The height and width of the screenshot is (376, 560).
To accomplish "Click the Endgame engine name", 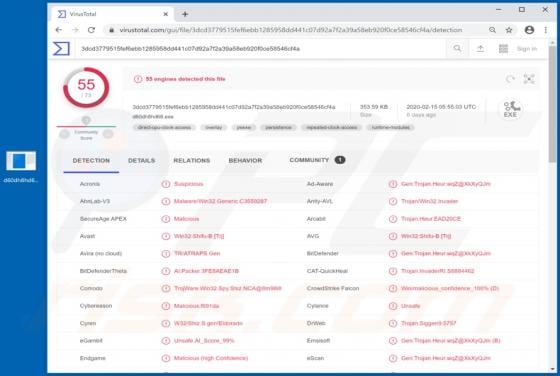I will point(92,358).
